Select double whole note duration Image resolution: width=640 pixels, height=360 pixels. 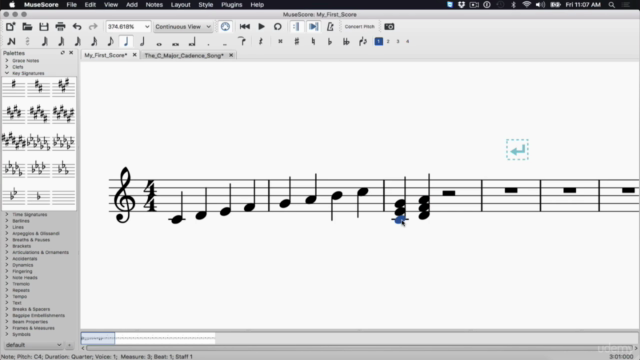point(176,43)
